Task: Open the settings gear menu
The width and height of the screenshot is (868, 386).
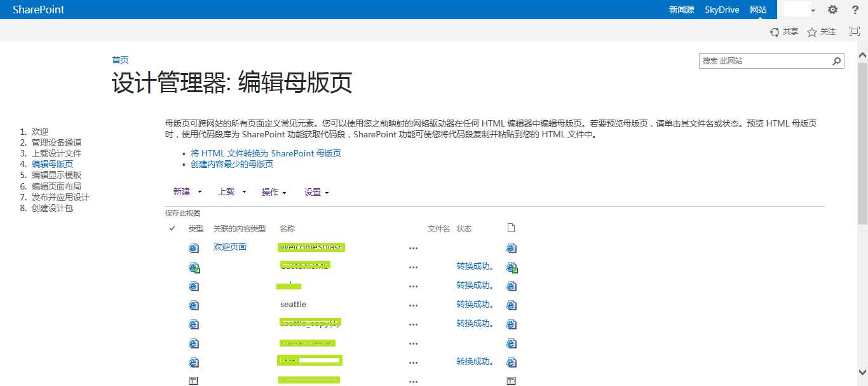Action: coord(832,10)
